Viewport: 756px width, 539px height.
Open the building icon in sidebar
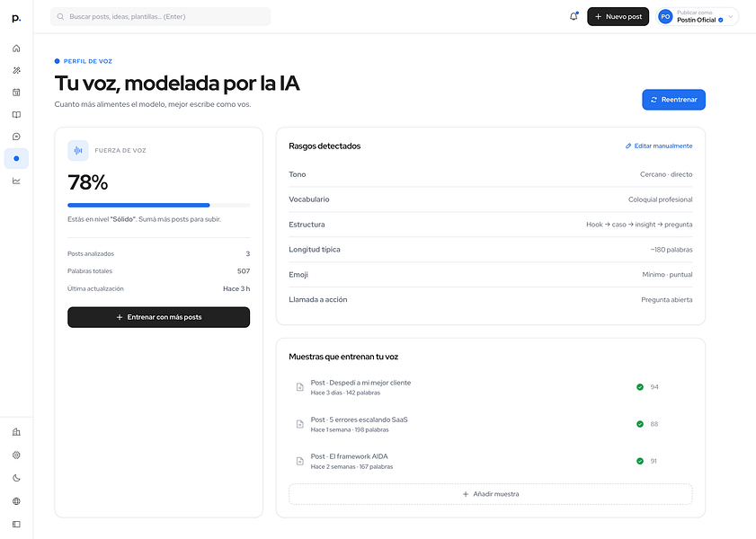point(16,432)
